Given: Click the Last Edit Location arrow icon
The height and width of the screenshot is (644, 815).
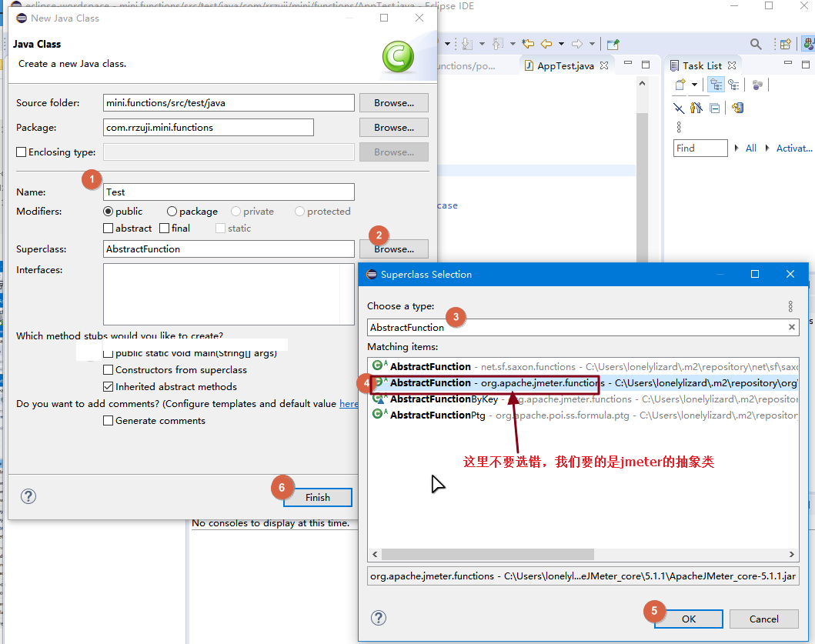Looking at the screenshot, I should pyautogui.click(x=528, y=44).
